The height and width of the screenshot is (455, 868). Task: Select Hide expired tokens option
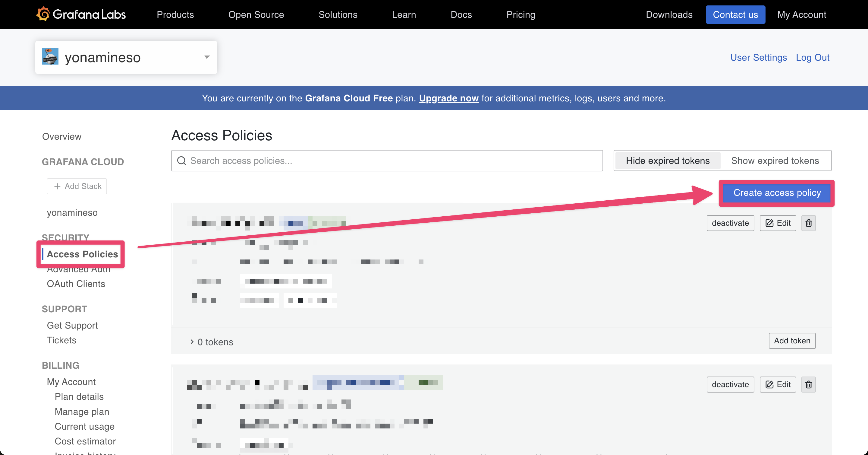[x=668, y=161]
